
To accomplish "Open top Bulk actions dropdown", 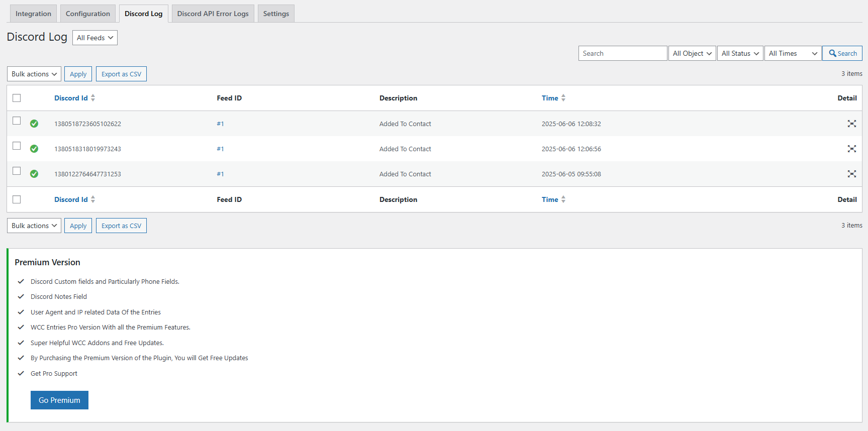I will click(34, 74).
